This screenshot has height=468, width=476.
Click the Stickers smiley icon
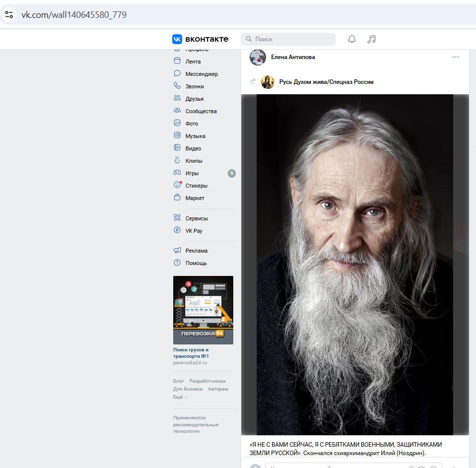click(x=177, y=185)
